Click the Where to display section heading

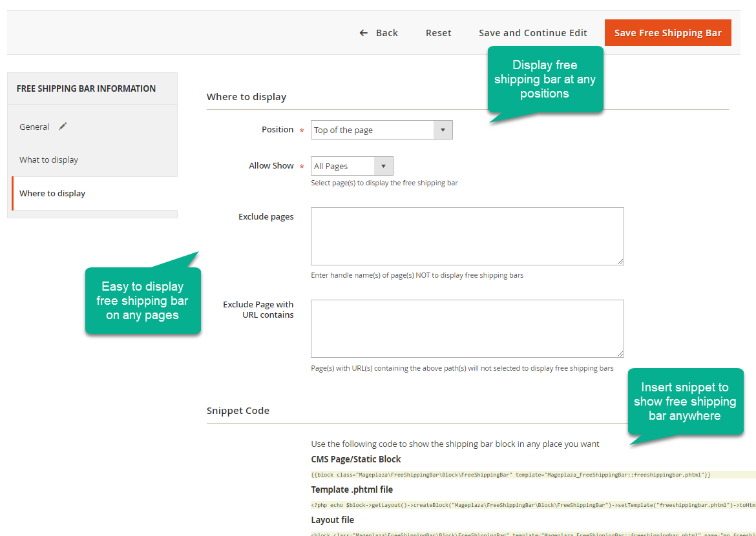click(246, 97)
